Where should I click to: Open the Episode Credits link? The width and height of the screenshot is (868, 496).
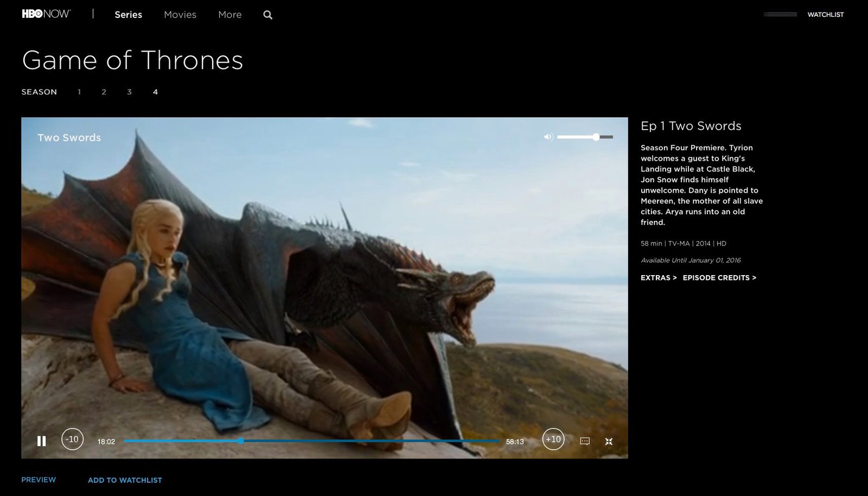click(x=719, y=277)
